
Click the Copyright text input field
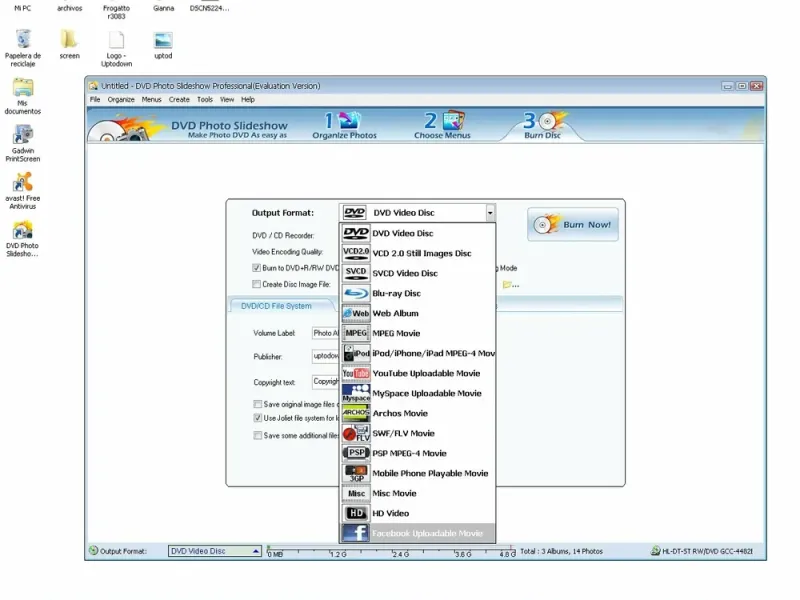coord(326,382)
